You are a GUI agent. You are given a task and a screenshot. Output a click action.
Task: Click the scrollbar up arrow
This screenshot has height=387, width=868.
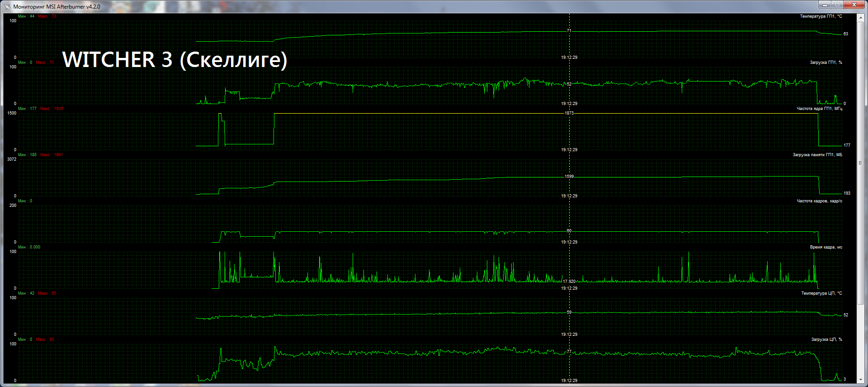point(861,17)
